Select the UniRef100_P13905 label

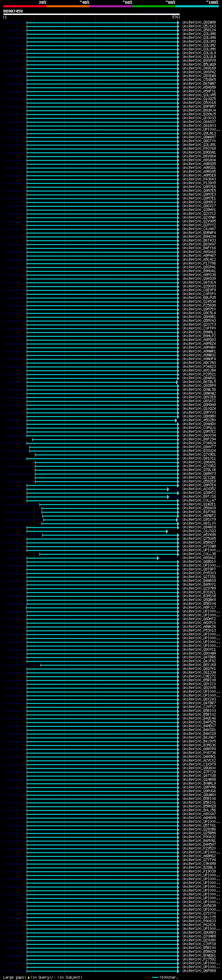[x=199, y=183]
